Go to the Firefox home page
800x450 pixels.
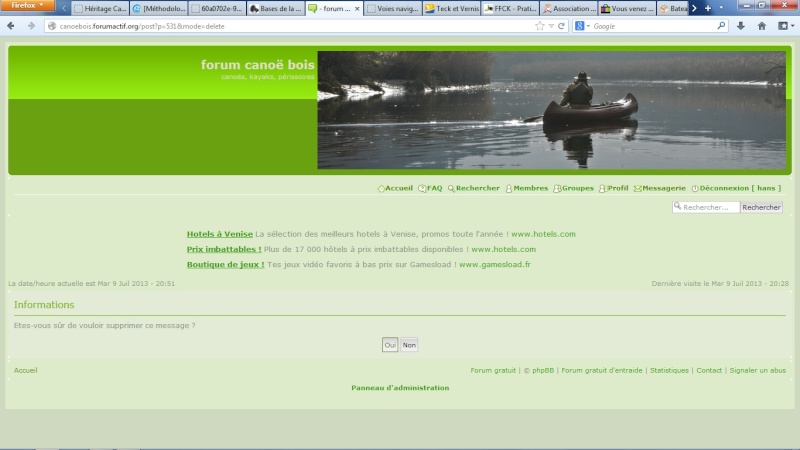[x=762, y=26]
